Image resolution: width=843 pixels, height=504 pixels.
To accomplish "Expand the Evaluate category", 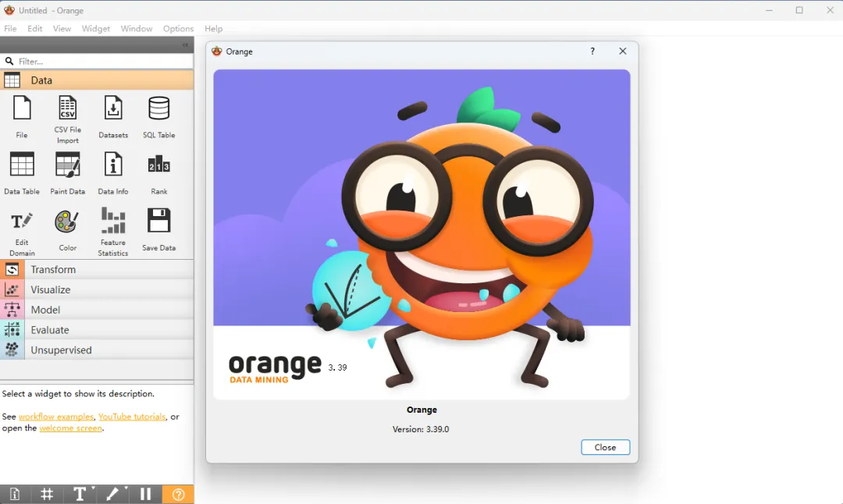I will 97,330.
